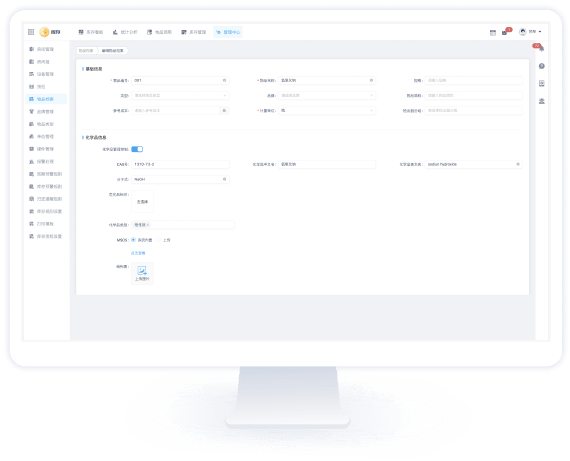Open the app grid launcher icon

point(31,32)
